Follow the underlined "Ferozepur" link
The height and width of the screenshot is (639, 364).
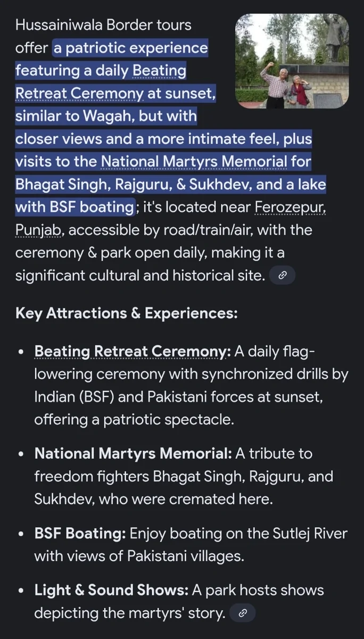click(290, 207)
